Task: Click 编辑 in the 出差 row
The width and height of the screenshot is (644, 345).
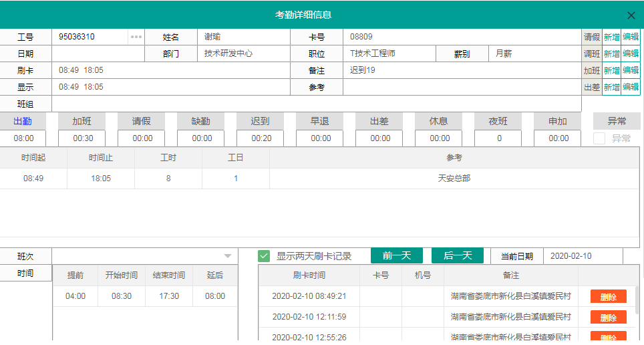Action: coord(631,87)
